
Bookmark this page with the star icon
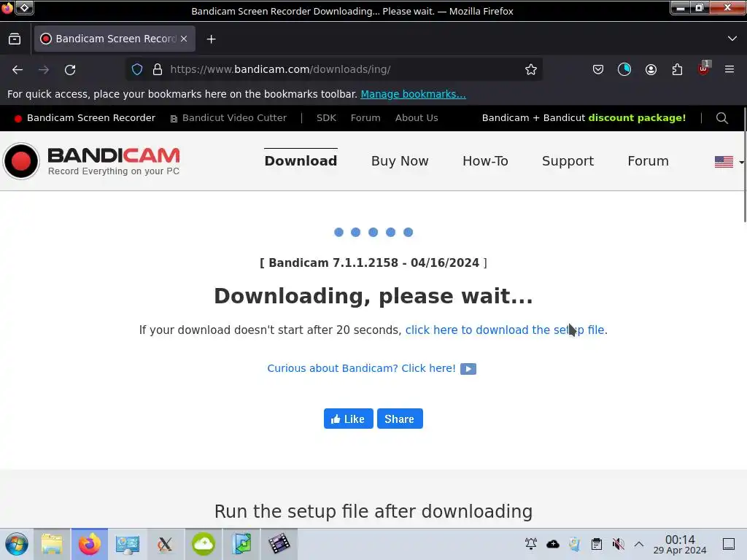531,69
